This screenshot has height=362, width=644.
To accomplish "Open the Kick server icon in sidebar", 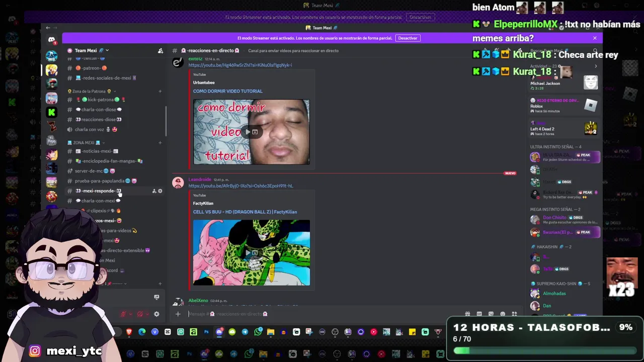I will pos(51,112).
